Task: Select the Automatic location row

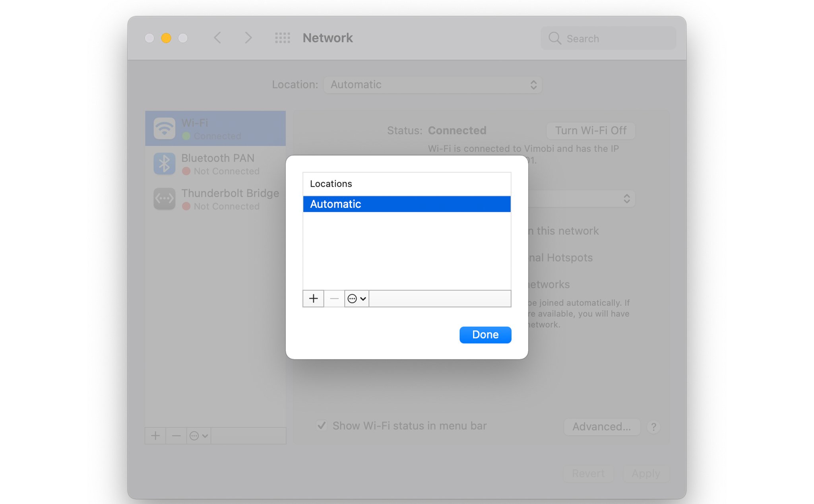Action: [x=407, y=204]
